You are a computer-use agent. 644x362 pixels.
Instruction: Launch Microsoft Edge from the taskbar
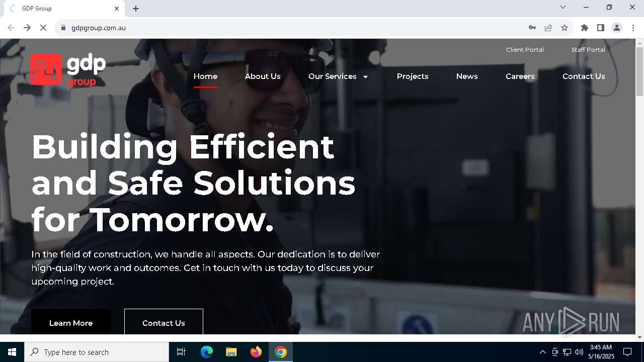(x=207, y=352)
